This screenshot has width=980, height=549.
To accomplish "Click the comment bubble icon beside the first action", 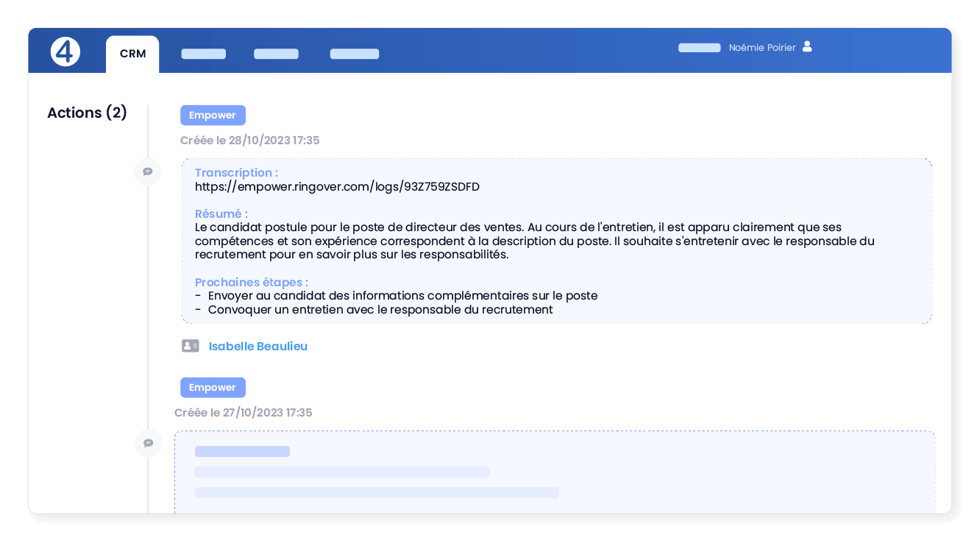I will [148, 171].
